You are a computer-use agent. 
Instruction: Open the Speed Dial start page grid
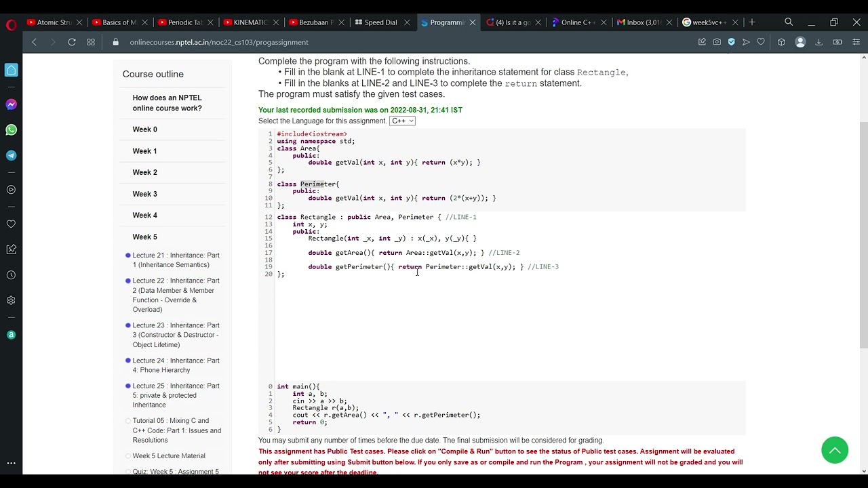[x=91, y=42]
